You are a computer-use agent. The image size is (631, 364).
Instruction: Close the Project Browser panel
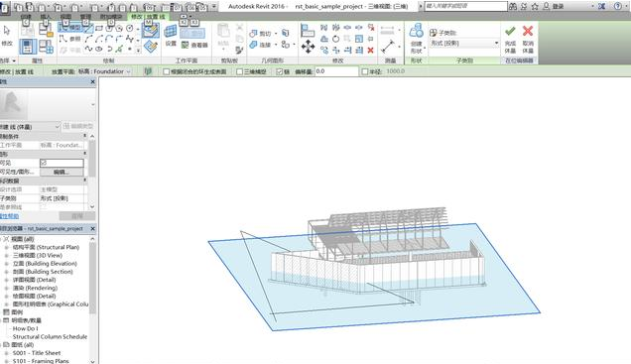pos(92,228)
